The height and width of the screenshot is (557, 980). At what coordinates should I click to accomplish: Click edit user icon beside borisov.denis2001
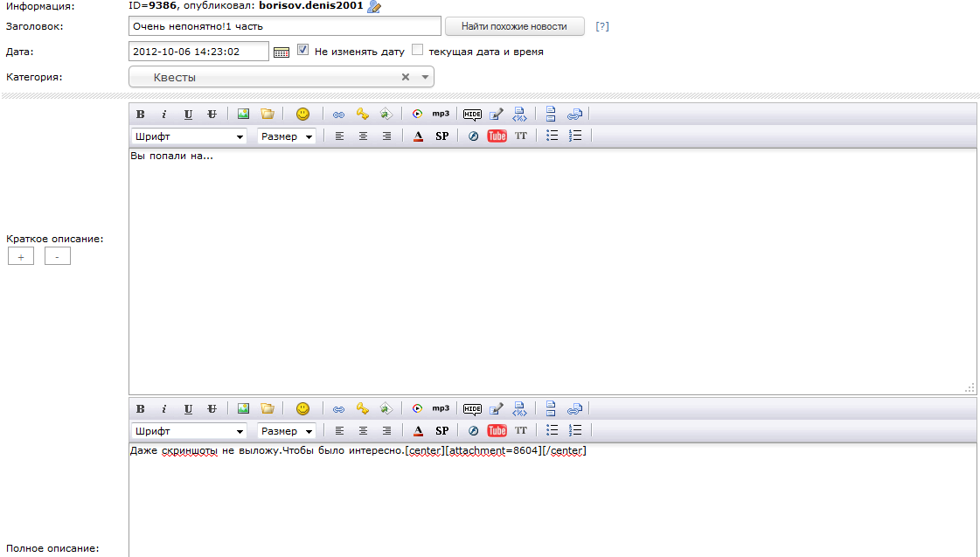[374, 7]
